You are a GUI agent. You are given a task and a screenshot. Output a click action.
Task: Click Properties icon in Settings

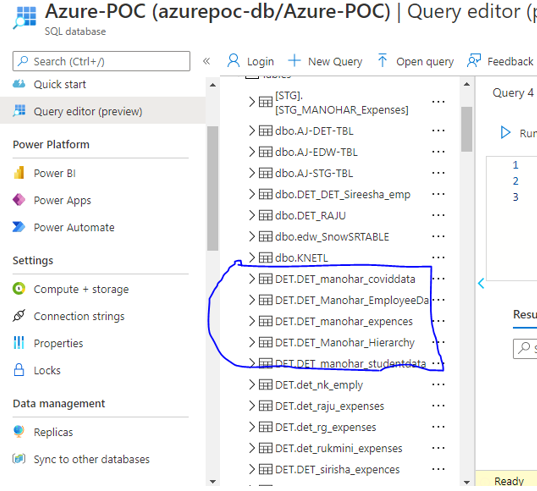tap(19, 343)
